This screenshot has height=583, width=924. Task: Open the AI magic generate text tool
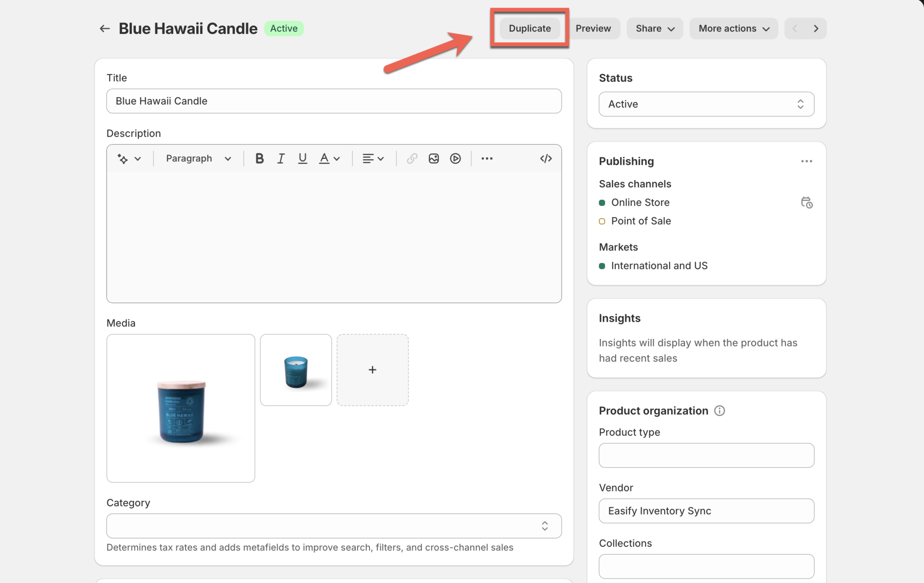129,158
